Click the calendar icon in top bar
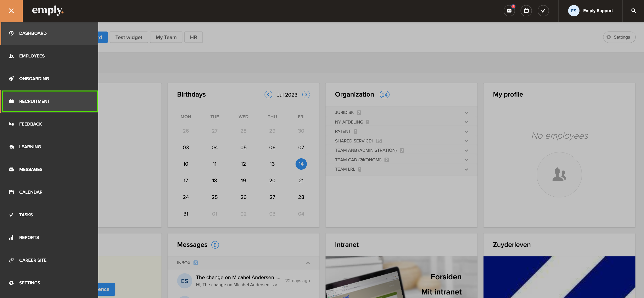 [x=526, y=11]
